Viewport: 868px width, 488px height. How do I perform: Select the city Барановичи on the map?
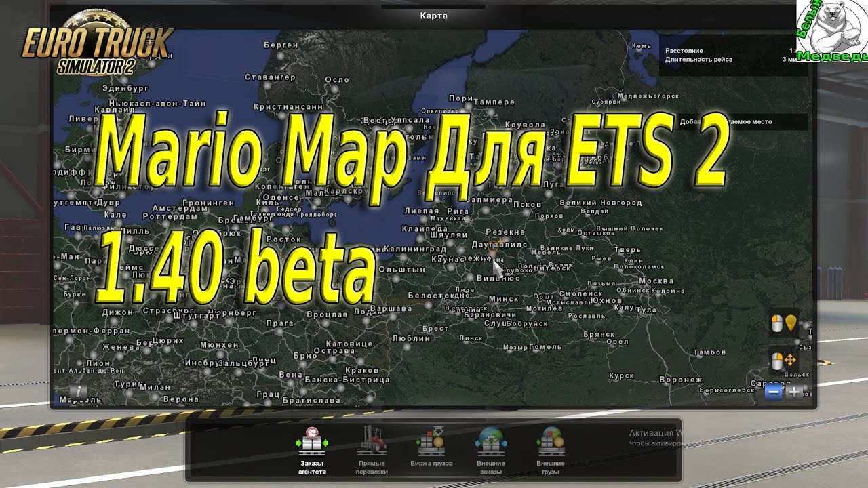tap(490, 314)
